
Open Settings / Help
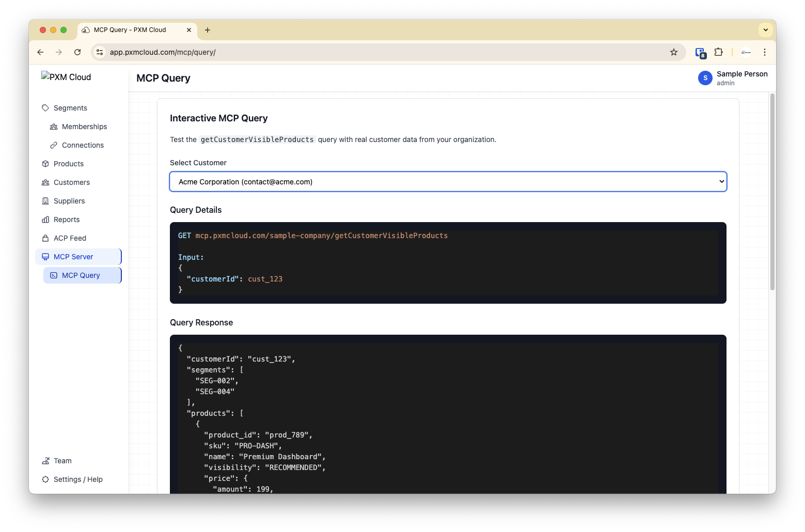(78, 479)
